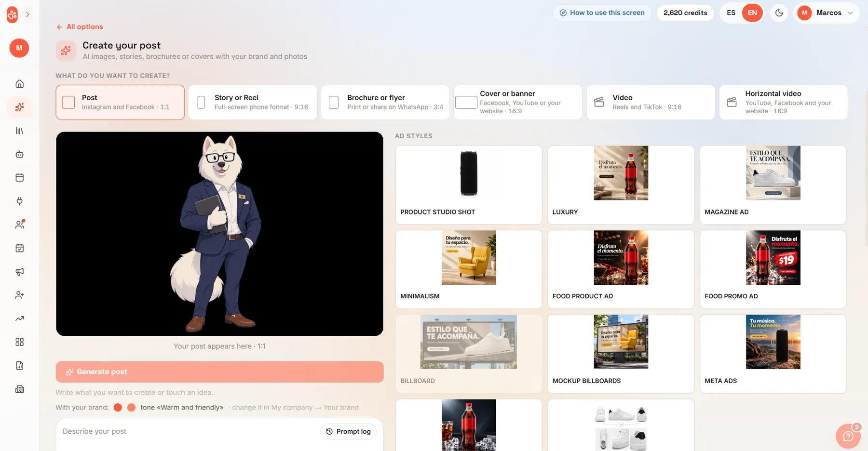Open the plug integrations icon in sidebar
Viewport: 868px width, 451px height.
tap(19, 201)
